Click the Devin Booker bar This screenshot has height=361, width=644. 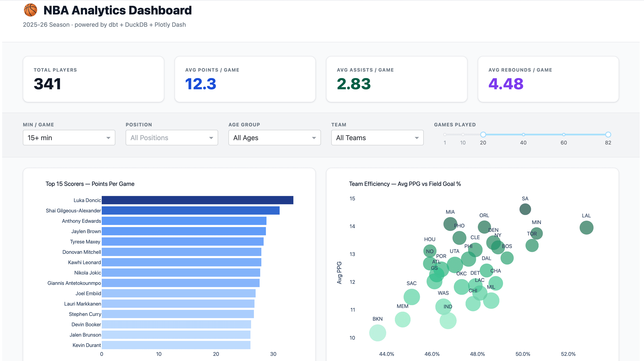click(176, 325)
